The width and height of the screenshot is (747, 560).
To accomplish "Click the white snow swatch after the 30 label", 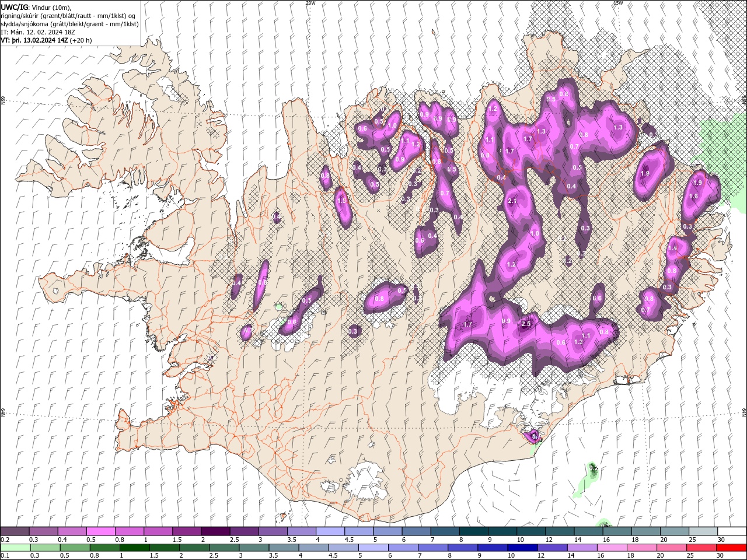I will pos(731,531).
